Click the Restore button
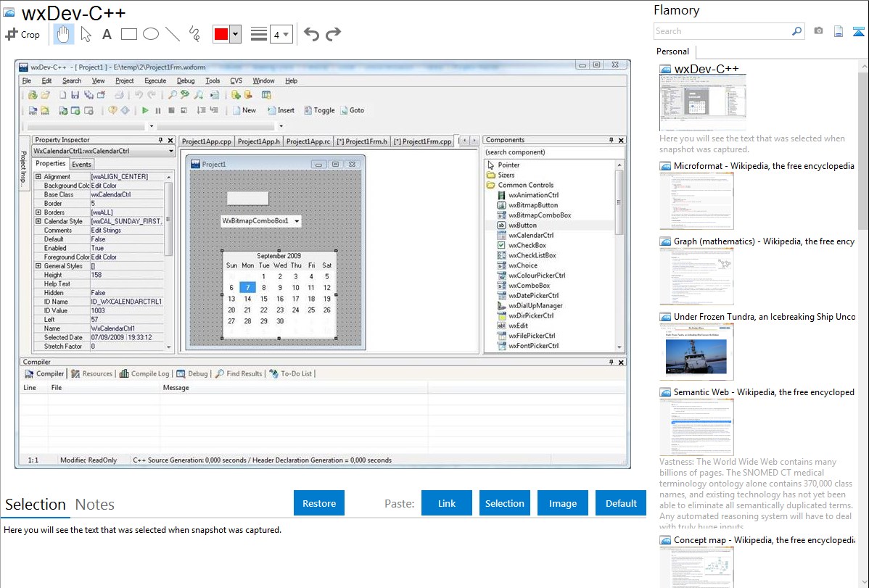This screenshot has height=588, width=869. click(x=319, y=503)
